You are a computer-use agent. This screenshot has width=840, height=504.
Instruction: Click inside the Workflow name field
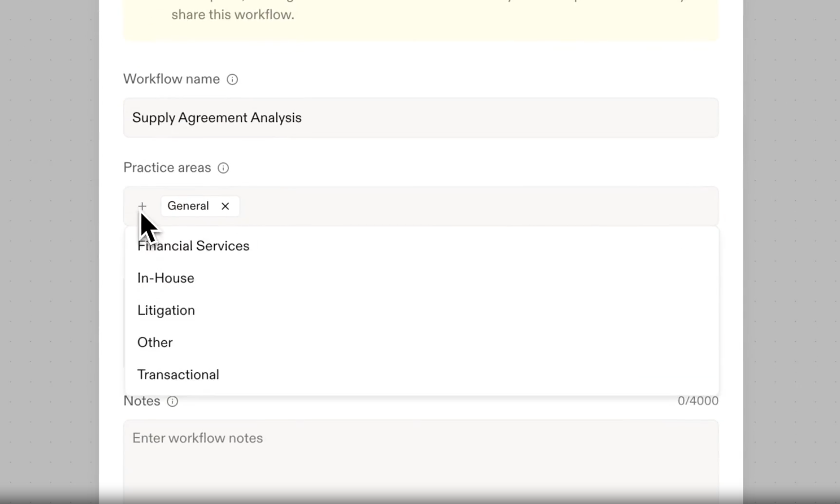point(420,118)
